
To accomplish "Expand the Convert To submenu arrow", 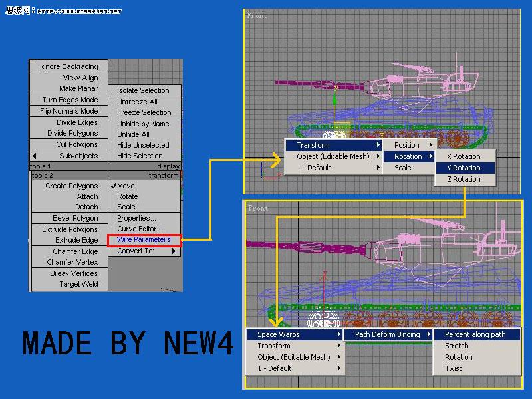I will pos(174,251).
